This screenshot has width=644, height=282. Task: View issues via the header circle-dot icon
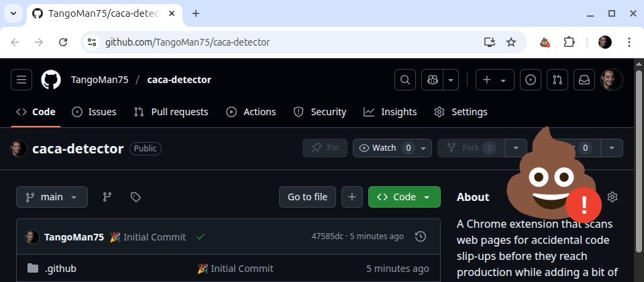(x=531, y=80)
